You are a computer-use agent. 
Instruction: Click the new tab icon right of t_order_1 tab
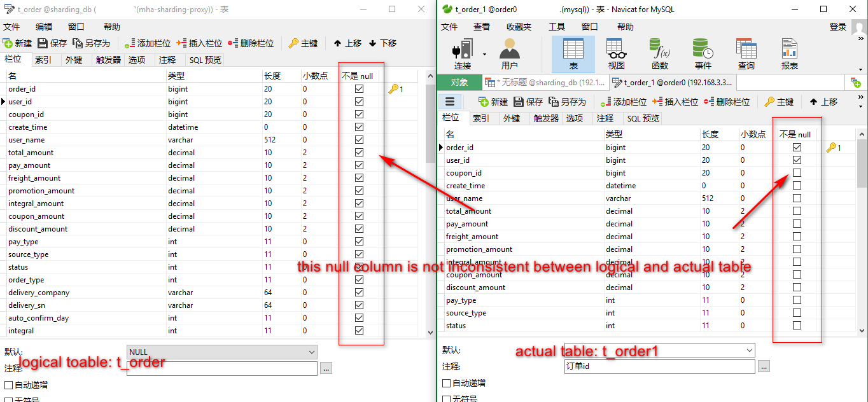856,83
